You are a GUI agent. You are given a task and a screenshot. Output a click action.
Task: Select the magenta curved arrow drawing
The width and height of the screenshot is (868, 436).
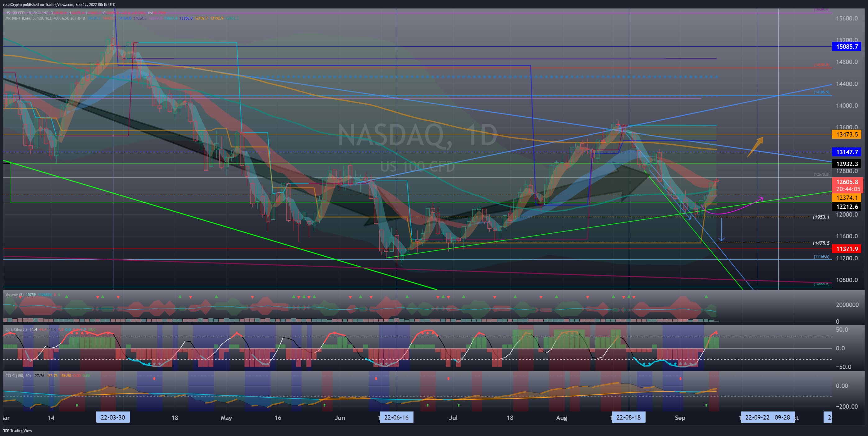click(732, 205)
